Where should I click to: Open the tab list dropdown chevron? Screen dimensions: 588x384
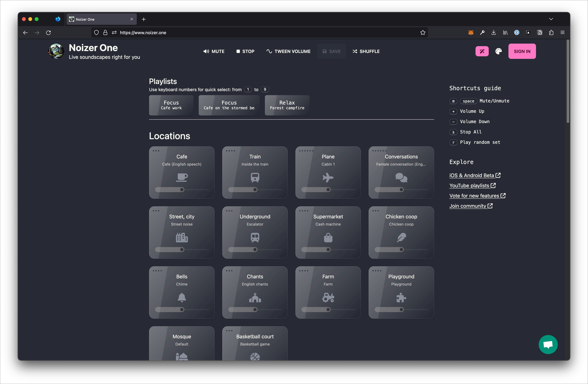click(551, 19)
